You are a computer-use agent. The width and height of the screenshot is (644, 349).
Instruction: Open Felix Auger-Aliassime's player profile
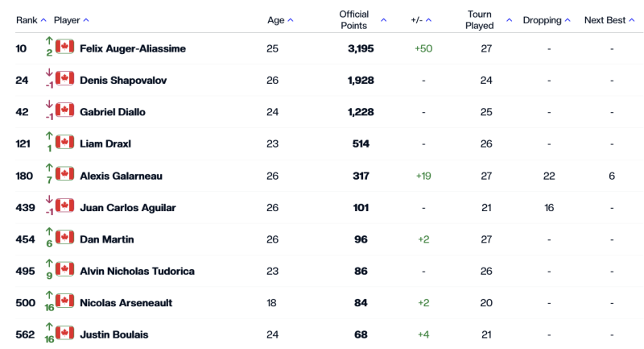click(133, 49)
